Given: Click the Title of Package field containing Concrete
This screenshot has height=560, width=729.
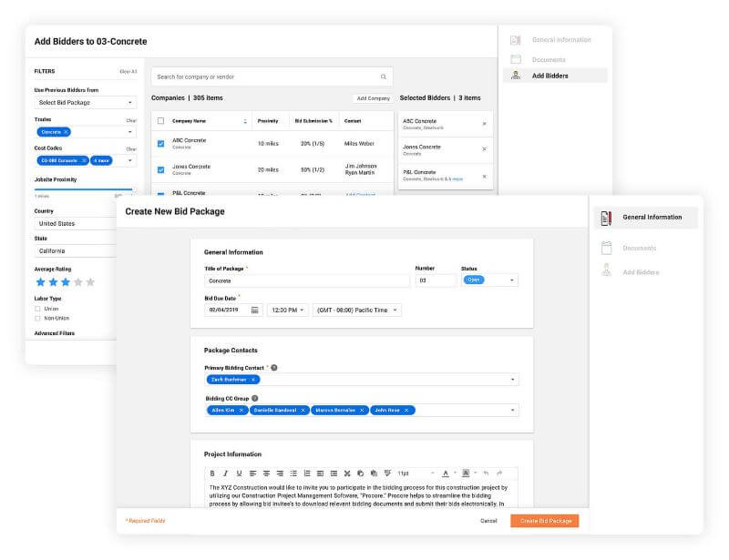Looking at the screenshot, I should pos(307,280).
